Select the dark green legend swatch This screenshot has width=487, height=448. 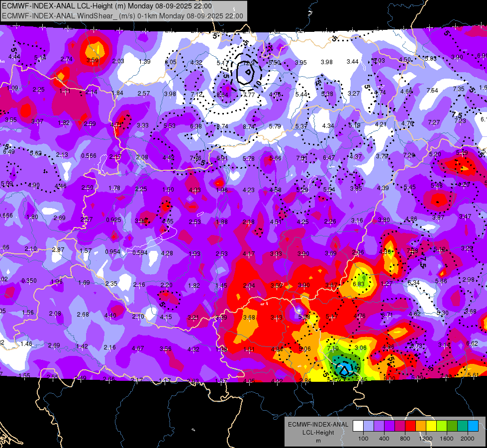(452, 426)
